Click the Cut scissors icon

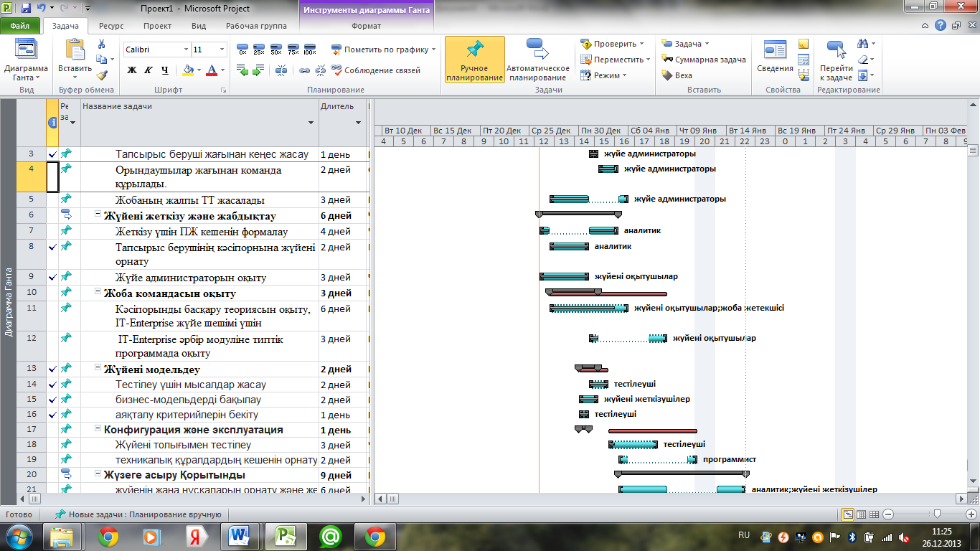(102, 44)
